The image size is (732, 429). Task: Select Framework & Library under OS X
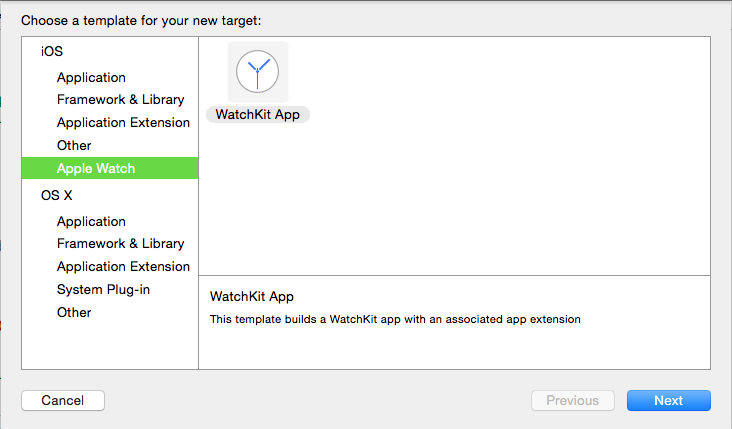(120, 243)
